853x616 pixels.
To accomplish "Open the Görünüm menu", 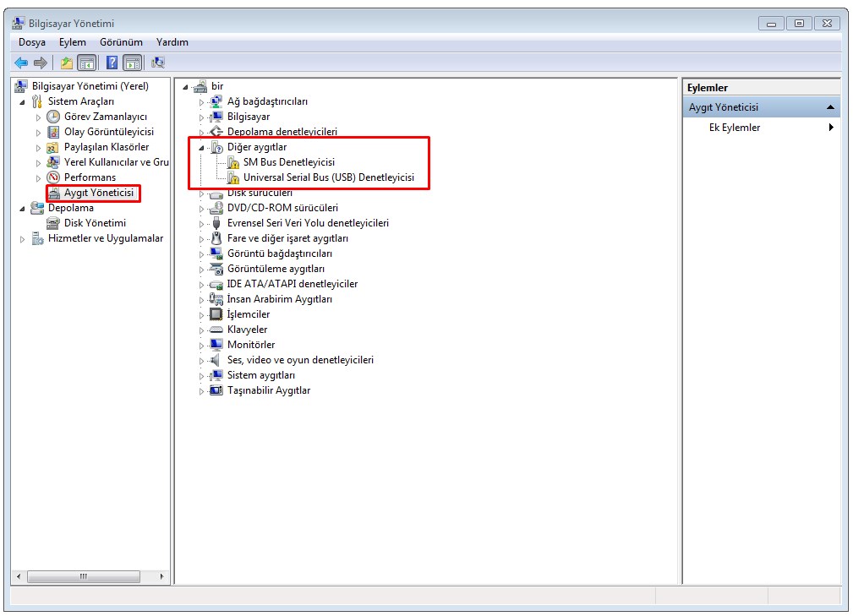I will [121, 42].
